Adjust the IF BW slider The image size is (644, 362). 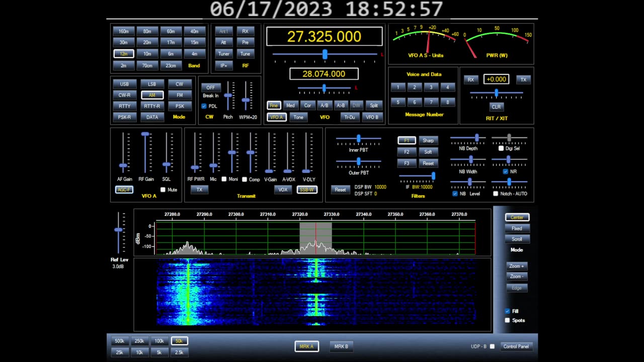point(417,176)
